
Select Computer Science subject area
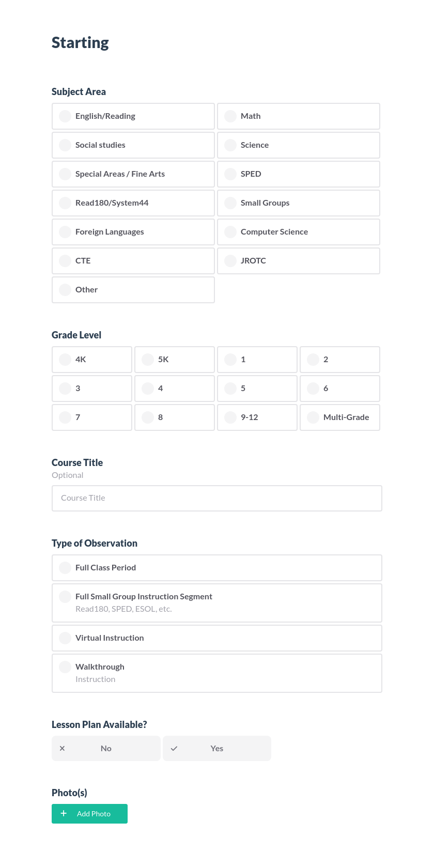[x=299, y=231]
